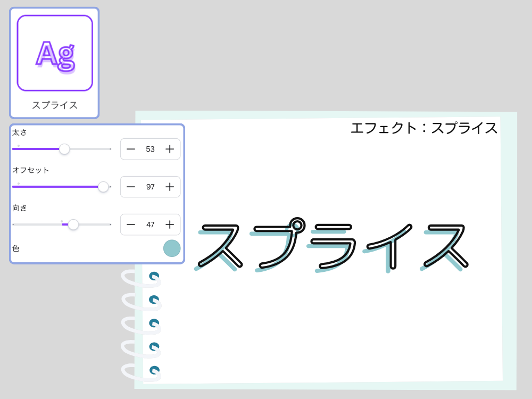This screenshot has width=532, height=399.
Task: Click the minus button next to 太さ
Action: point(131,149)
